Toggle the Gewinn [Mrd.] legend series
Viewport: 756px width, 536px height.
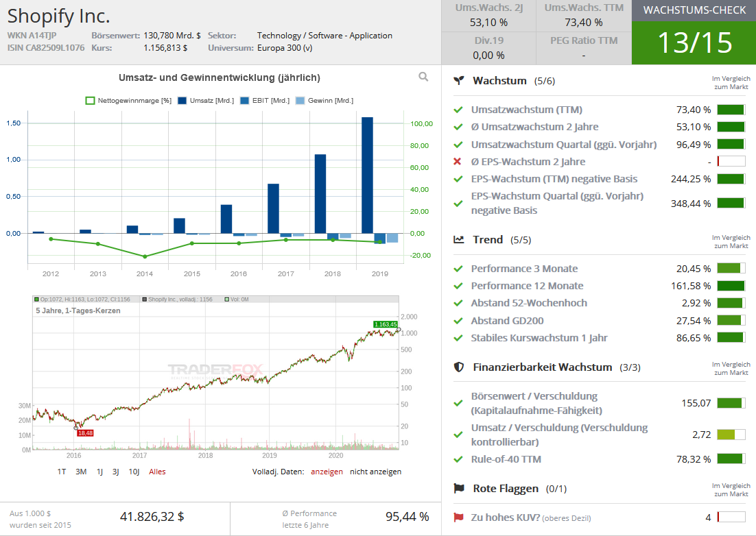tap(324, 101)
